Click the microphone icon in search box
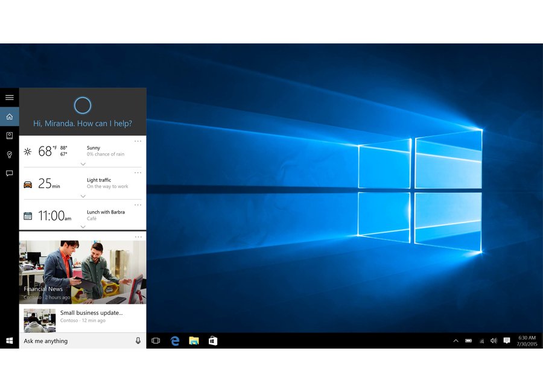 138,341
